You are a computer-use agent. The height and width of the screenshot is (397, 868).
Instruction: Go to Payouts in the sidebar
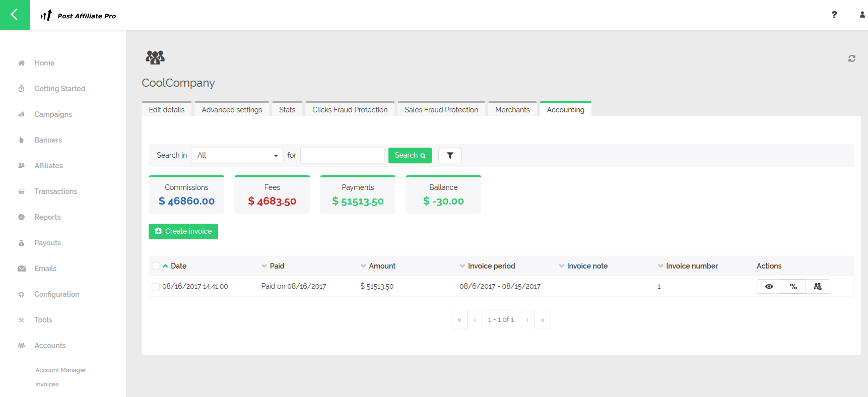47,243
